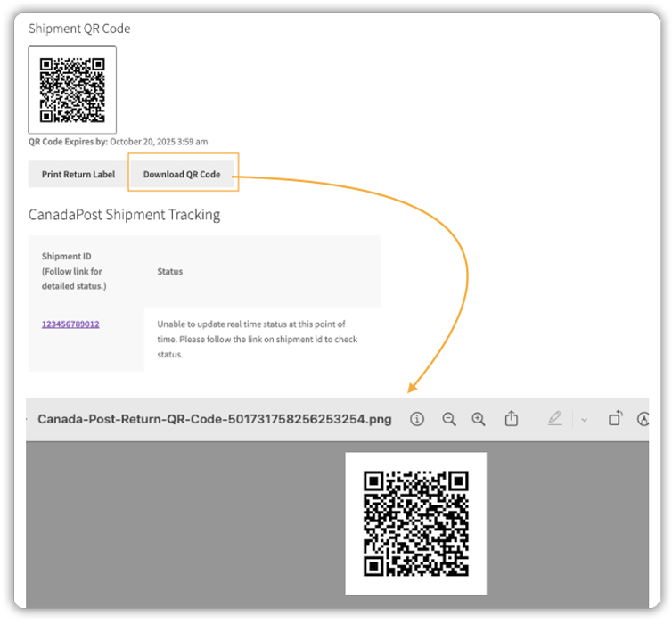Click the large QR code in Preview
The height and width of the screenshot is (624, 672).
416,523
